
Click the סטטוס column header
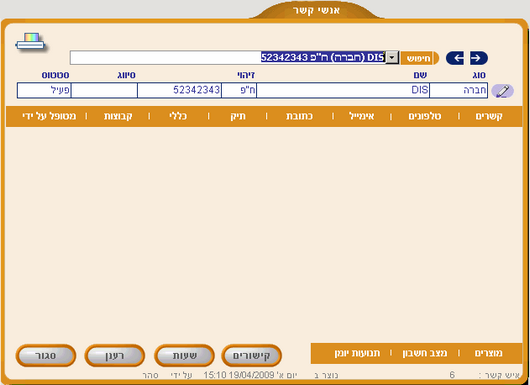pyautogui.click(x=55, y=75)
